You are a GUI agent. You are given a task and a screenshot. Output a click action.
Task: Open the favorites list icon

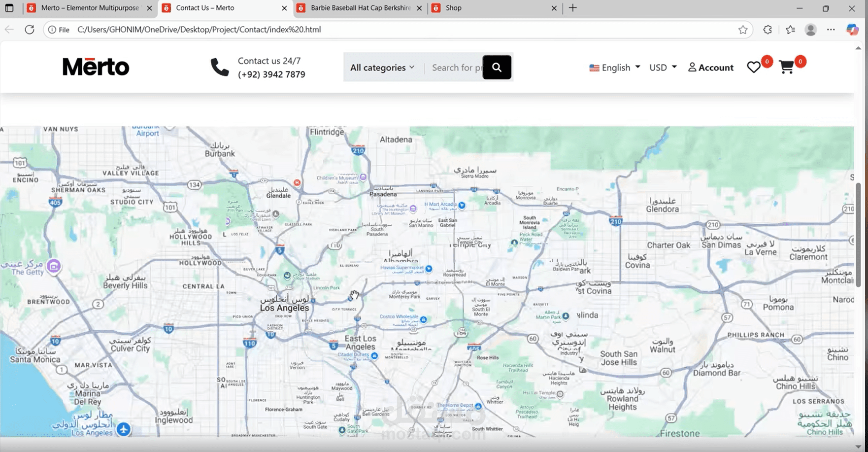pyautogui.click(x=791, y=30)
